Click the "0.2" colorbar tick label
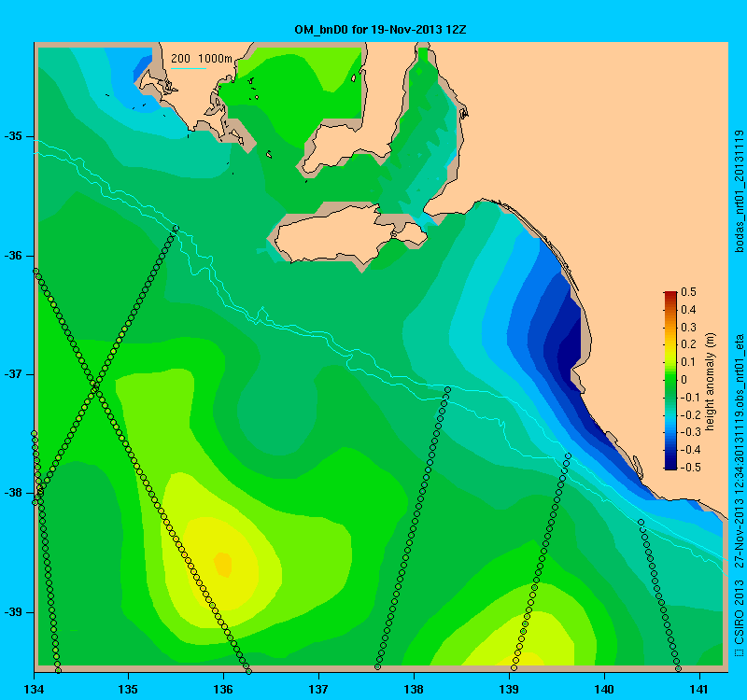This screenshot has width=747, height=700. 688,344
